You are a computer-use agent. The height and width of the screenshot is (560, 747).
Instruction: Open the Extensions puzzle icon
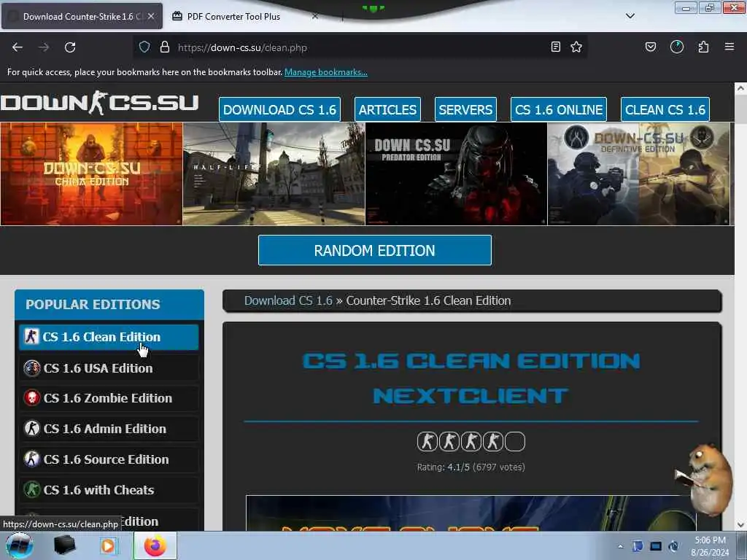[x=703, y=47]
